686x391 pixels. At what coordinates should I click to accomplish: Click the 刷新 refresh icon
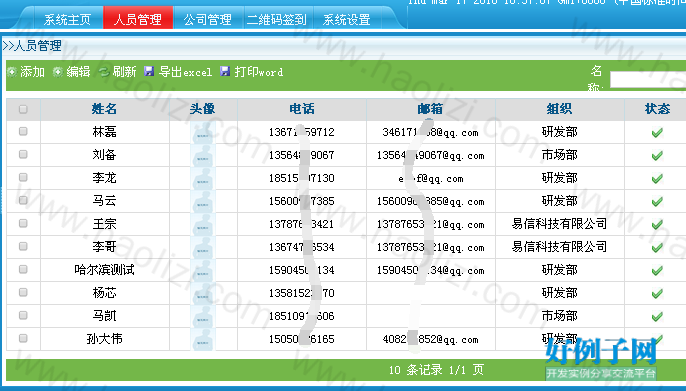click(104, 72)
